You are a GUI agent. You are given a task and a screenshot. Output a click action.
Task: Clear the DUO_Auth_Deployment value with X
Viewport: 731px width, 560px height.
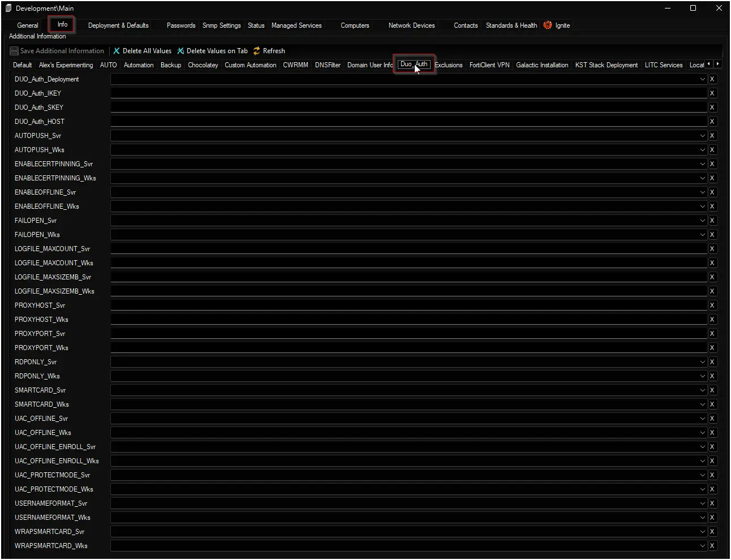712,79
